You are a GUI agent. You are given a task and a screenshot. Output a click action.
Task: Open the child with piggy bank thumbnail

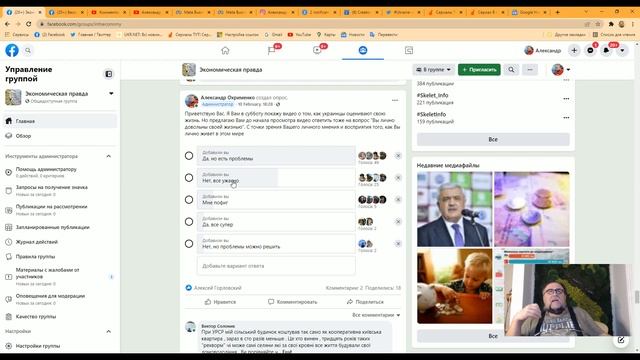(455, 286)
